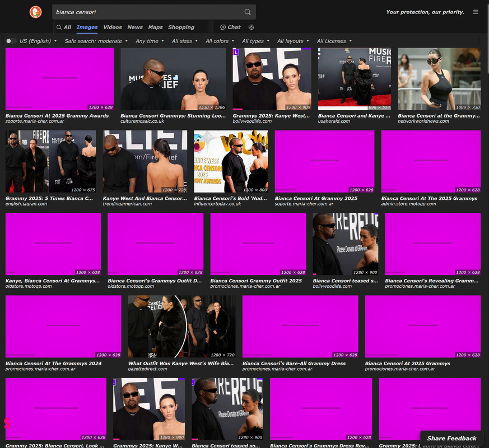Image resolution: width=489 pixels, height=448 pixels.
Task: Open the Safe search: moderate dropdown
Action: [96, 41]
